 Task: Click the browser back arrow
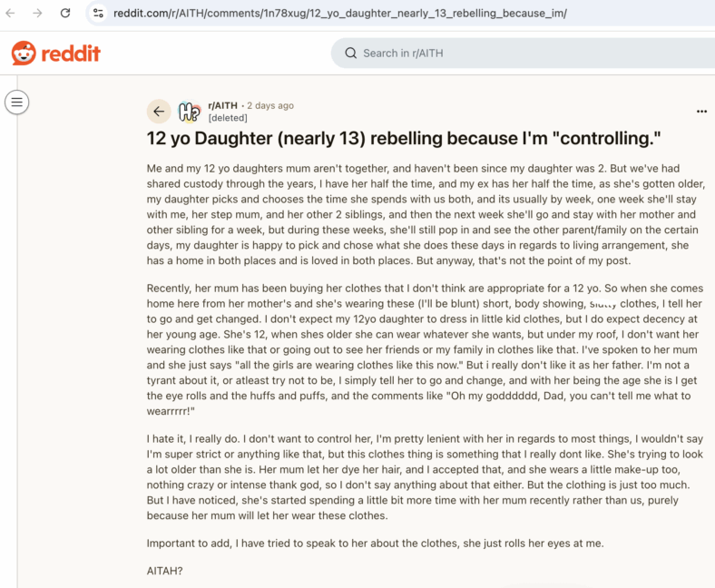pos(10,14)
